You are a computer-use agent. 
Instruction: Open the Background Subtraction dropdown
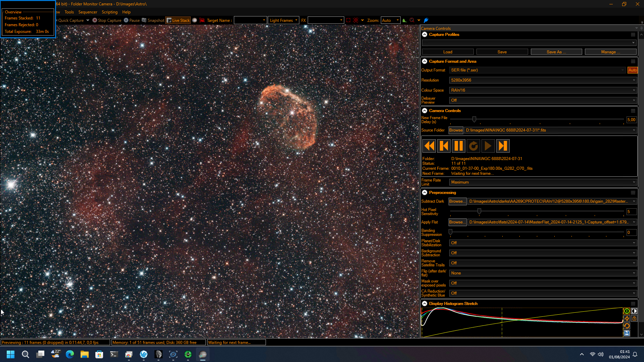point(543,253)
